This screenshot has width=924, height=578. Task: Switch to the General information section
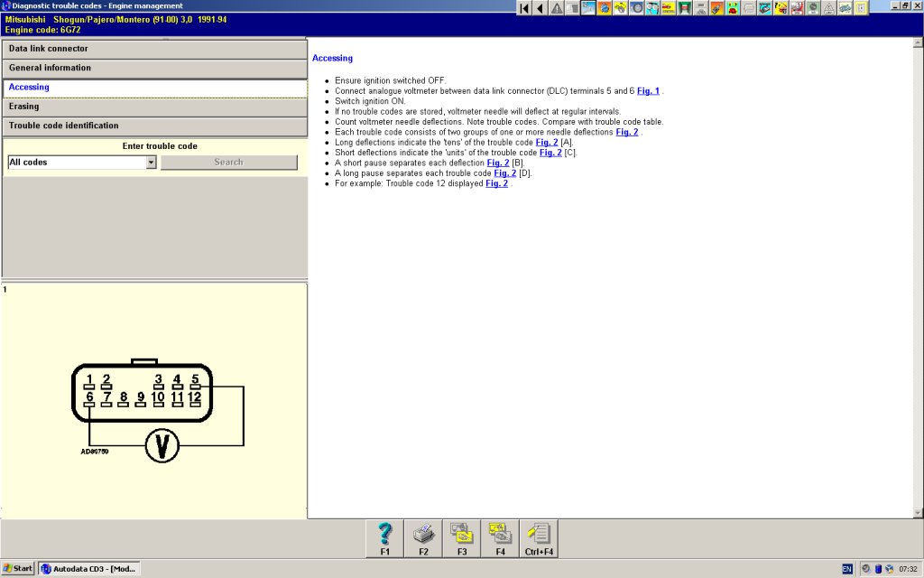click(154, 68)
